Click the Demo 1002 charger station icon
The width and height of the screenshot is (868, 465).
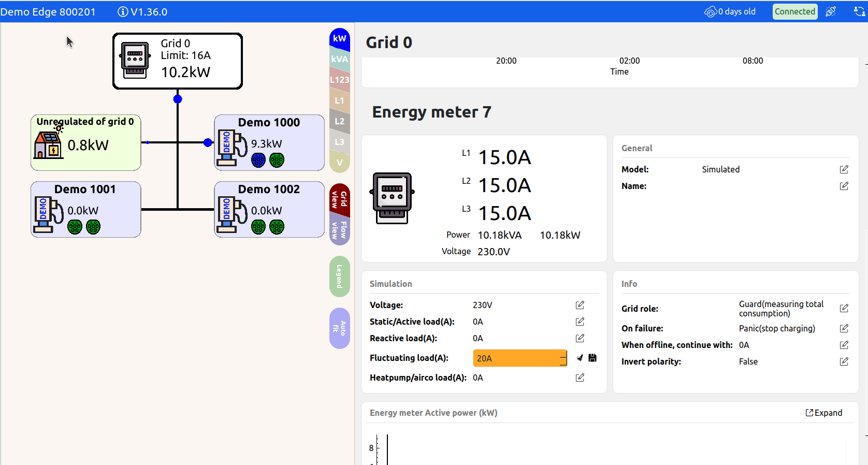(232, 215)
